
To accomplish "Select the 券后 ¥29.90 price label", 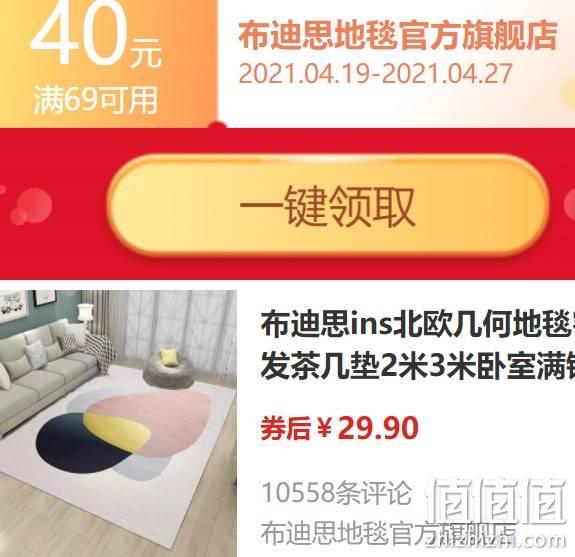I will (x=340, y=428).
